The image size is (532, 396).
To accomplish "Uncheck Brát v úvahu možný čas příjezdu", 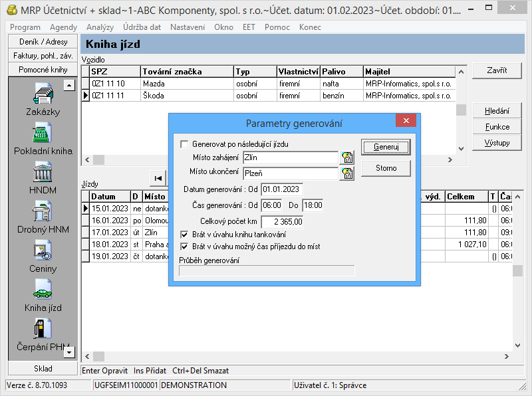I will coord(185,247).
